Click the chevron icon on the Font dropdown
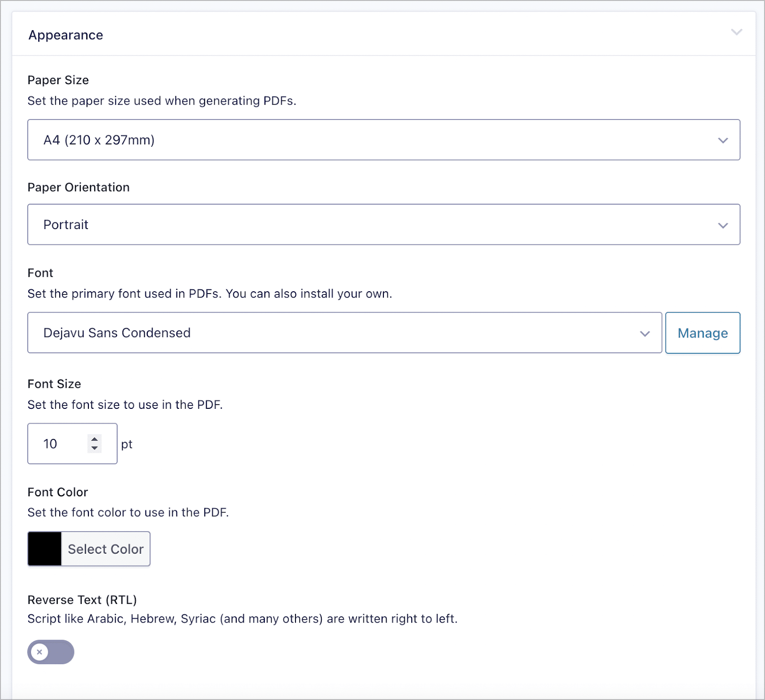765x700 pixels. [x=645, y=333]
